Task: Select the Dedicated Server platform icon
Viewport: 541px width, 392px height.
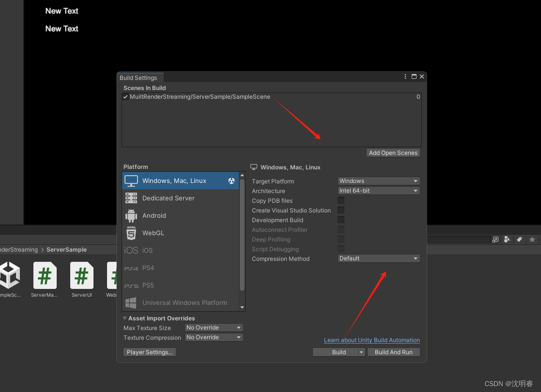Action: tap(131, 198)
